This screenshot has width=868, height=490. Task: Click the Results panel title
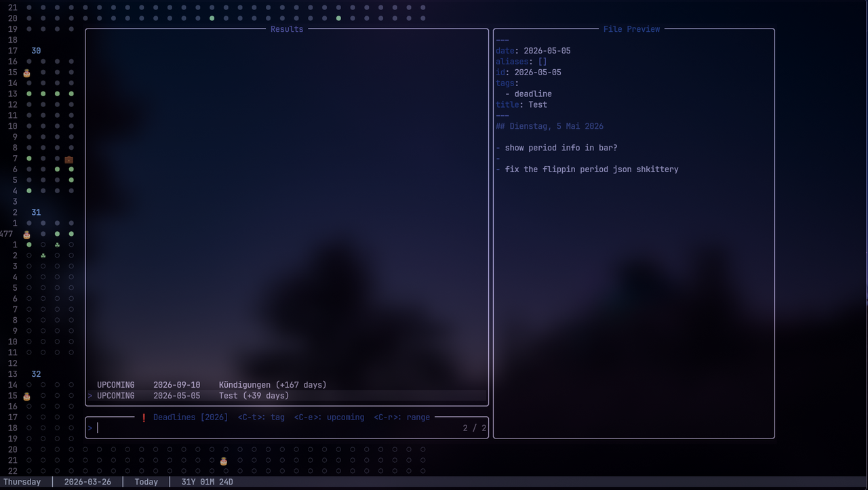287,29
